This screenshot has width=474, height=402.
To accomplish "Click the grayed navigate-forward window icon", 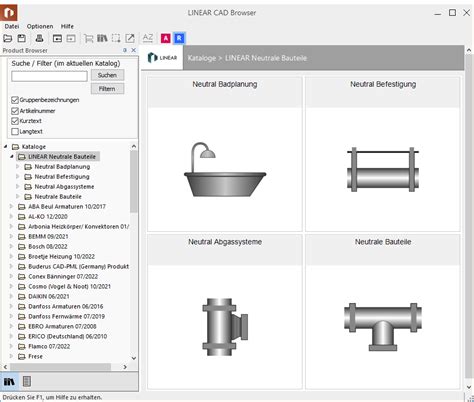I will pos(71,39).
